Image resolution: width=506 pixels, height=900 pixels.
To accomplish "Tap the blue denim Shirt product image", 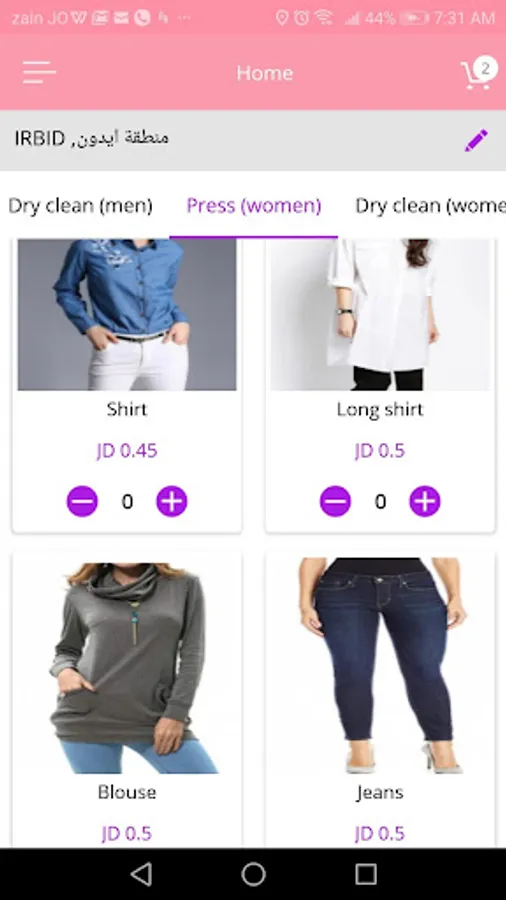I will coord(127,315).
